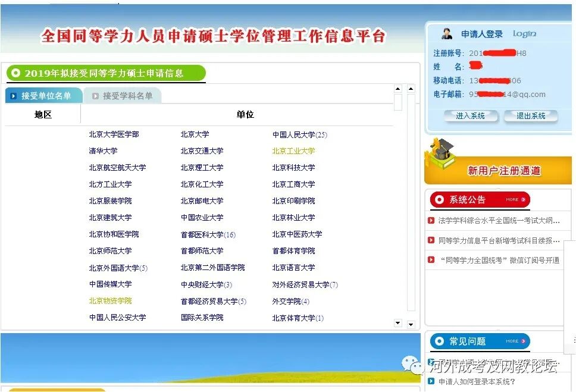The width and height of the screenshot is (576, 392).
Task: Select 北京理工大学
Action: pos(202,168)
